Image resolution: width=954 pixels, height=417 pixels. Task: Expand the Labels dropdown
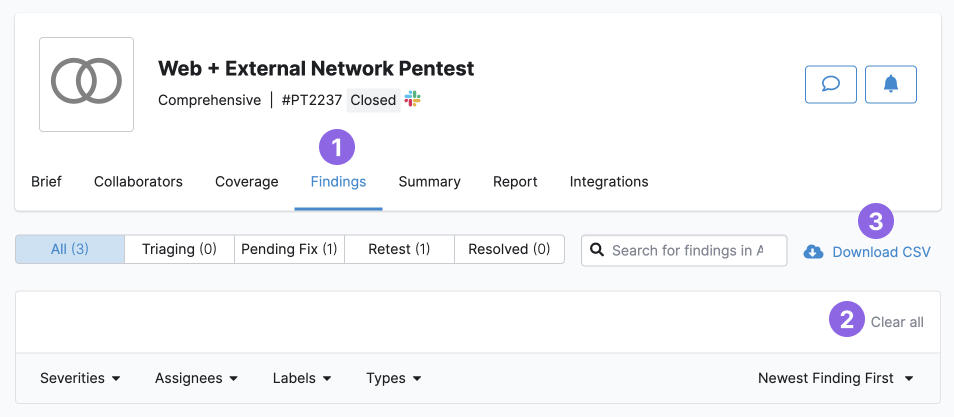click(302, 378)
